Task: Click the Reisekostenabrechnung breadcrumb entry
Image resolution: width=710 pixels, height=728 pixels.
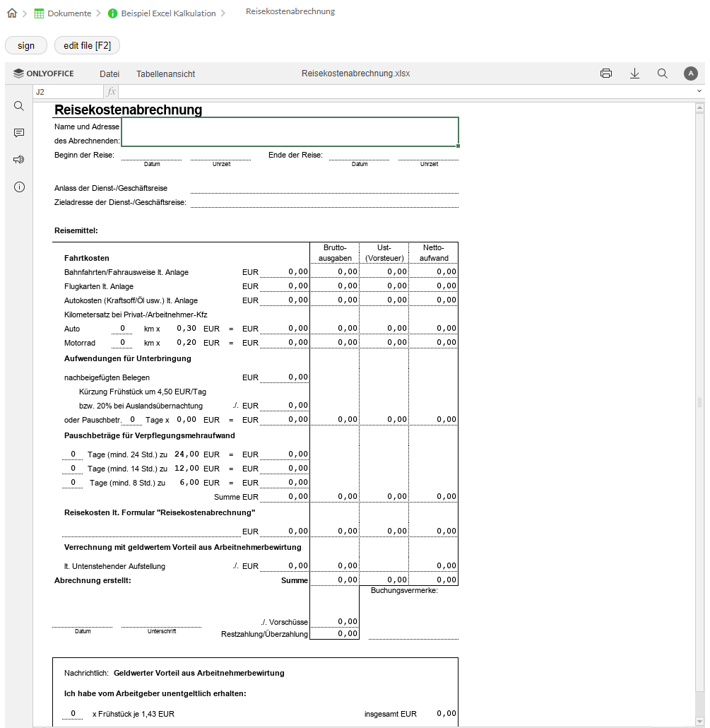Action: pos(290,11)
